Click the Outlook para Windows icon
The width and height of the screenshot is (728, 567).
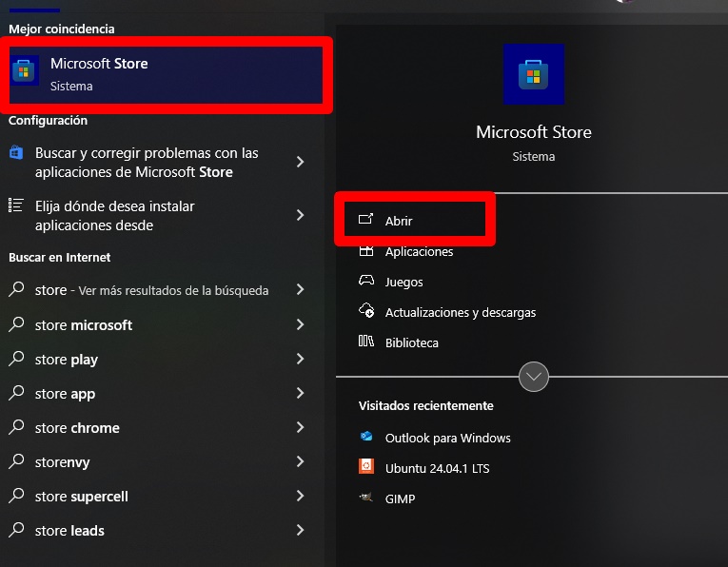coord(365,437)
